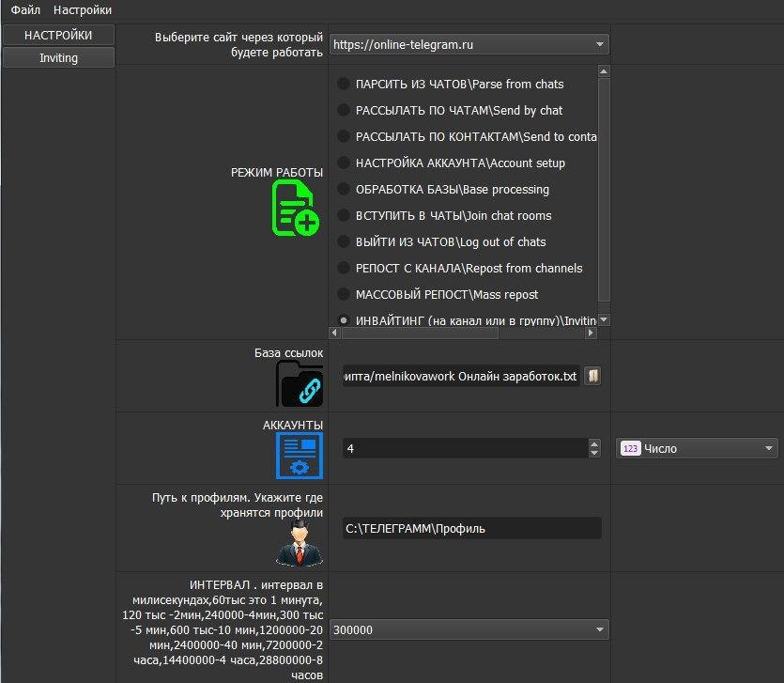The height and width of the screenshot is (683, 784).
Task: Select Log out of chats mode
Action: click(x=344, y=241)
